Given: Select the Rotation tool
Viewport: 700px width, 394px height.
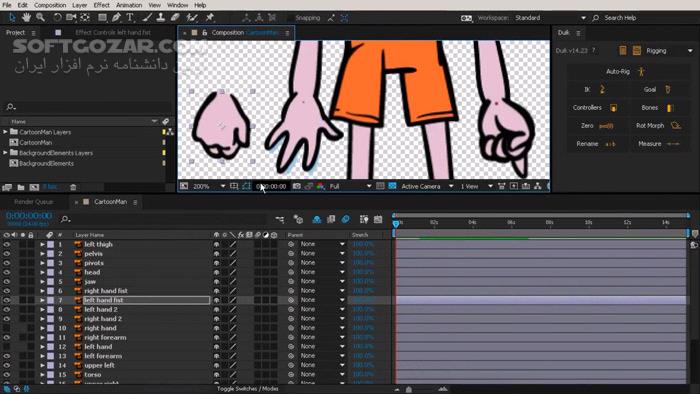Looking at the screenshot, I should pos(57,17).
